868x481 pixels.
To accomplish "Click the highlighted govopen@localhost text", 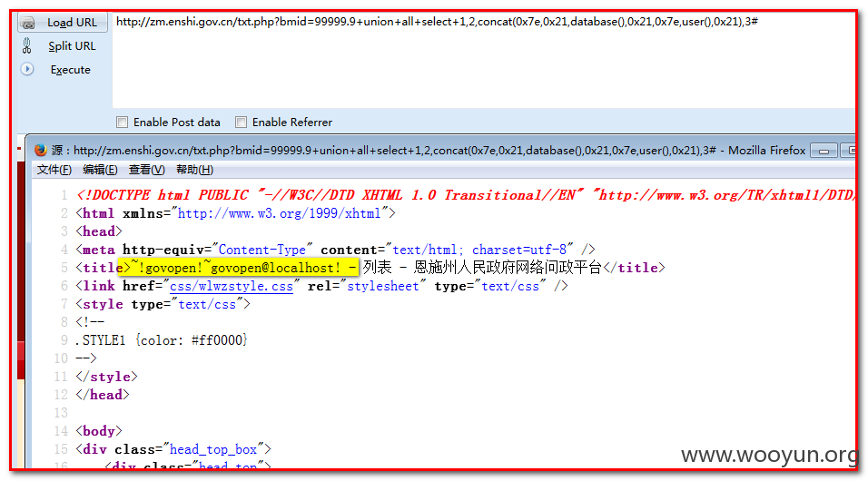I will click(x=275, y=268).
